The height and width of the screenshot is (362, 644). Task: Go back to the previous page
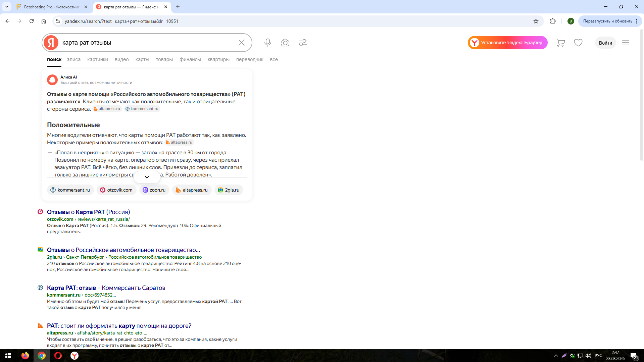coord(7,21)
